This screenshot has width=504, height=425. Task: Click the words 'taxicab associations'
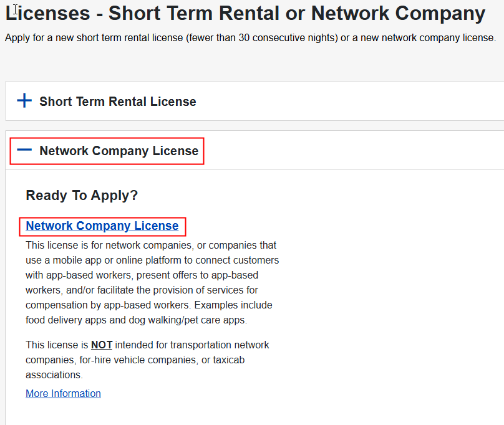[54, 368]
